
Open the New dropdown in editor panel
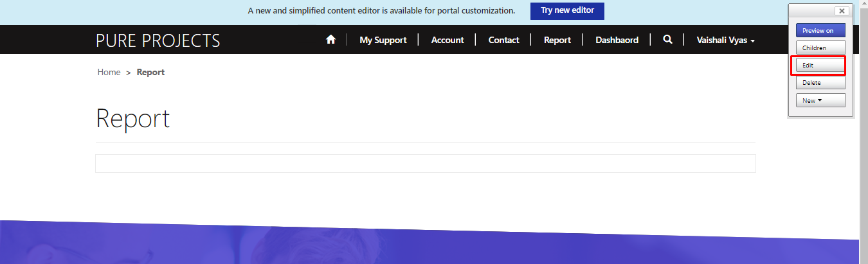coord(820,100)
